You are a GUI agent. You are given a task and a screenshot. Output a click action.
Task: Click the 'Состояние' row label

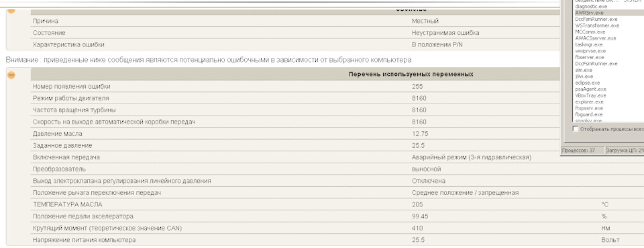pyautogui.click(x=49, y=33)
